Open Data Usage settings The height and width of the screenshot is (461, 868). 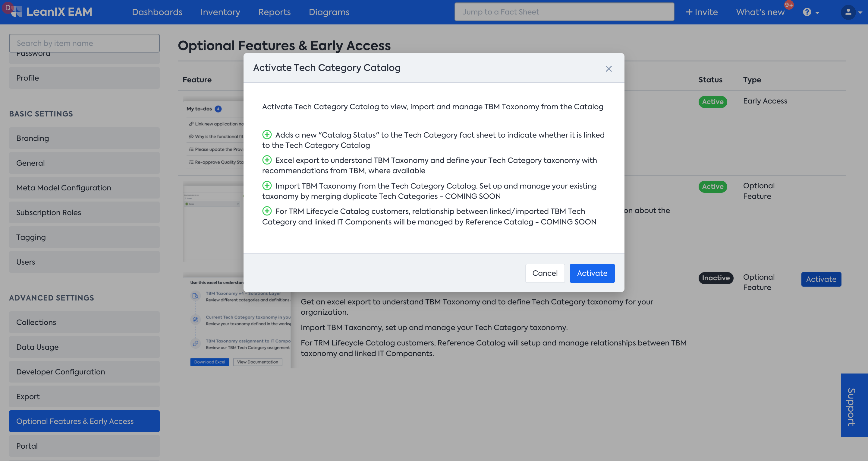[84, 347]
